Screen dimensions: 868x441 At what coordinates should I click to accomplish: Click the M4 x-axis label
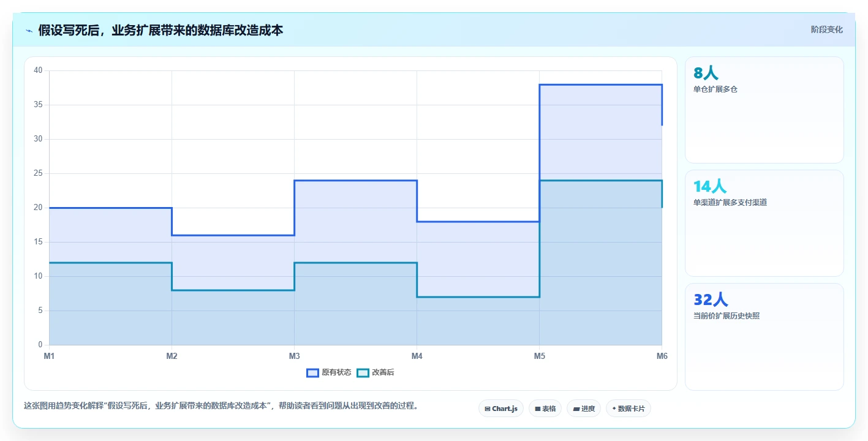click(417, 356)
